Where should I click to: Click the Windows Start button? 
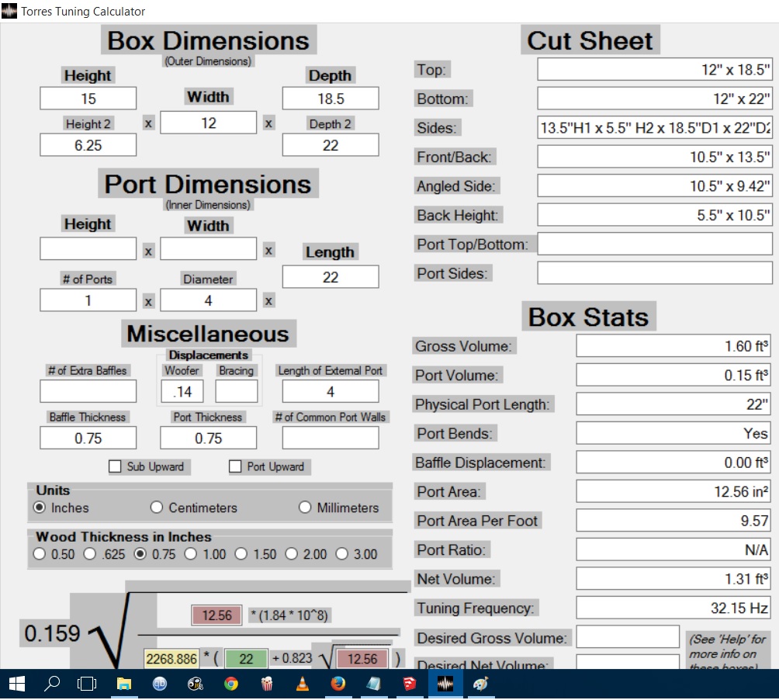(17, 684)
